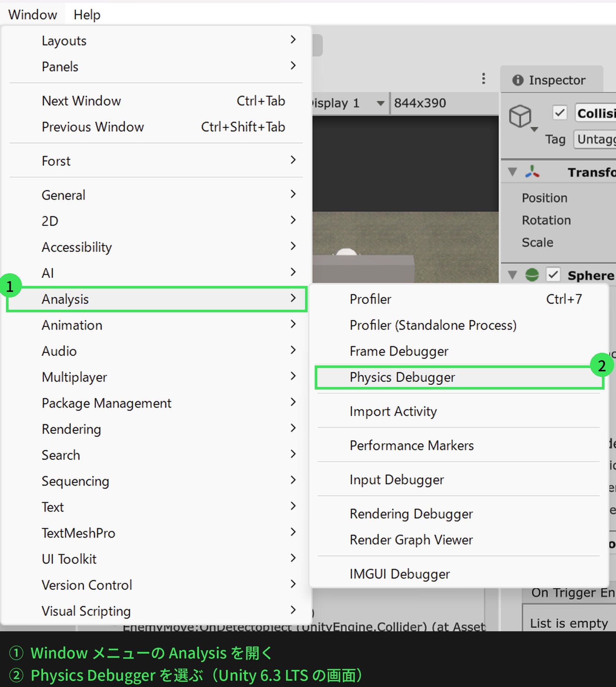616x687 pixels.
Task: Click the Transform component icon
Action: (x=532, y=172)
